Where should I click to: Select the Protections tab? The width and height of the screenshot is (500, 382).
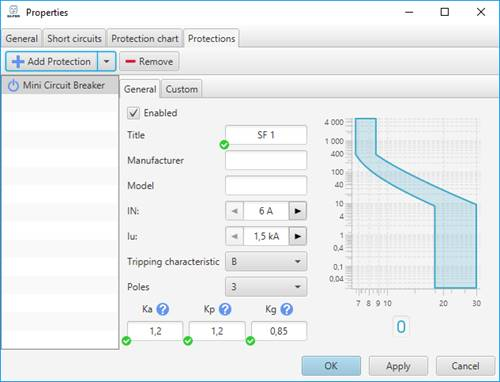212,39
